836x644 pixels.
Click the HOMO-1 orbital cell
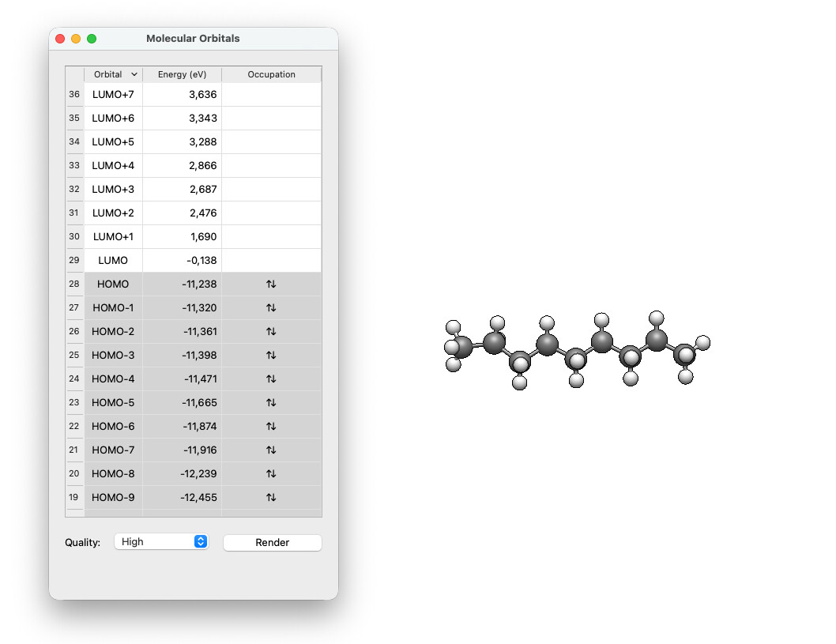tap(113, 307)
